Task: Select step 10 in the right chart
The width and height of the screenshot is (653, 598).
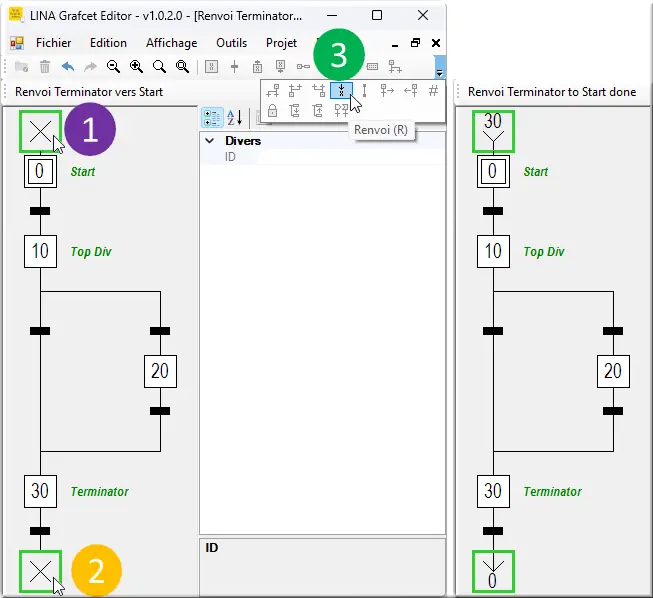Action: coord(493,251)
